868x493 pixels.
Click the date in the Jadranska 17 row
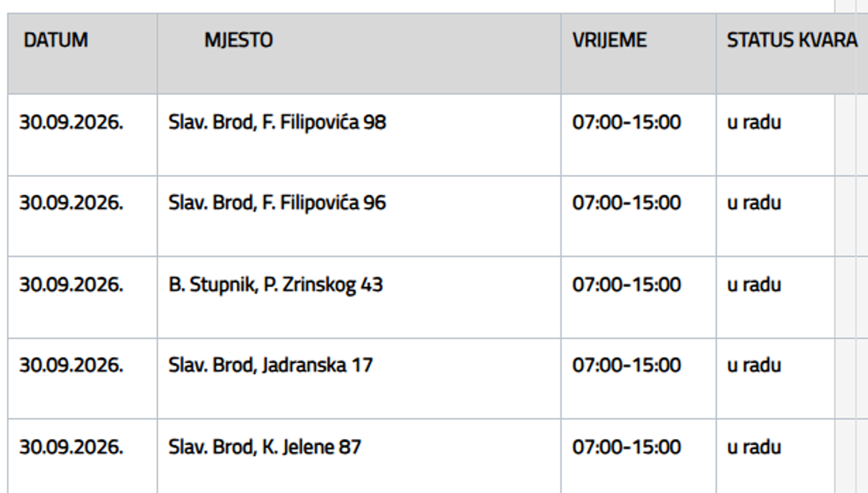[71, 365]
